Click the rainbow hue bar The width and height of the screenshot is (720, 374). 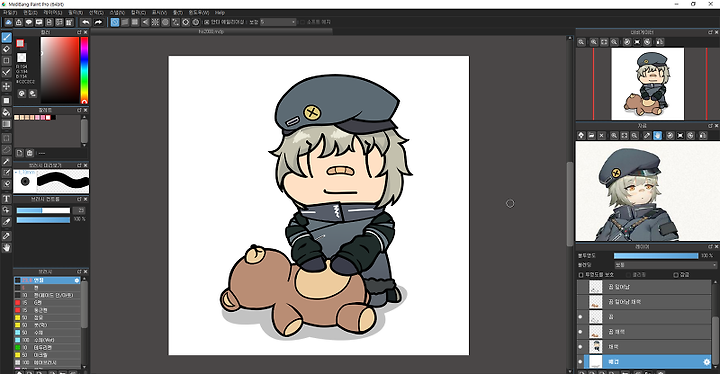tap(84, 70)
